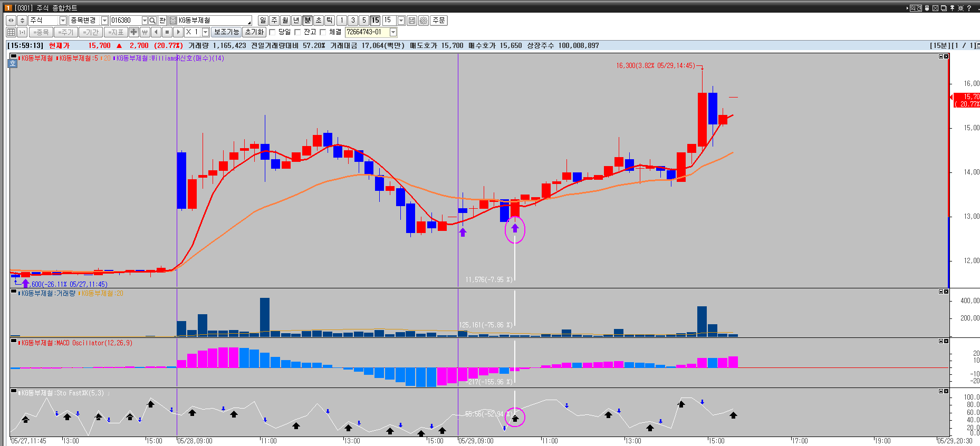Click the 보조기능 button
Image resolution: width=980 pixels, height=446 pixels.
click(226, 32)
